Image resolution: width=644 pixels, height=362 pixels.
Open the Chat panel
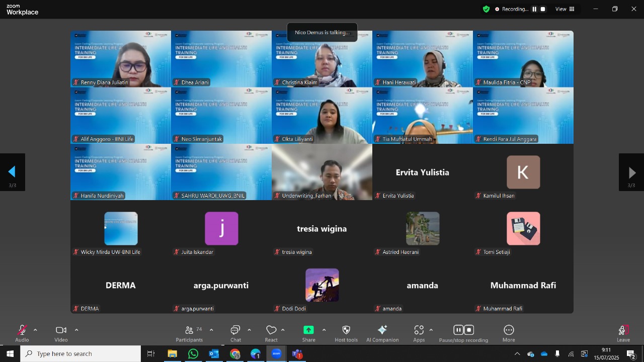(x=235, y=334)
